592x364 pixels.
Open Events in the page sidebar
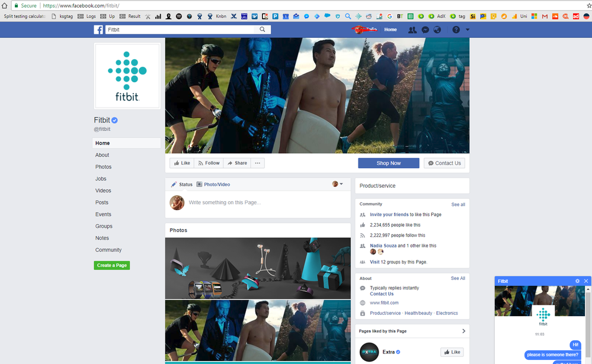tap(103, 214)
